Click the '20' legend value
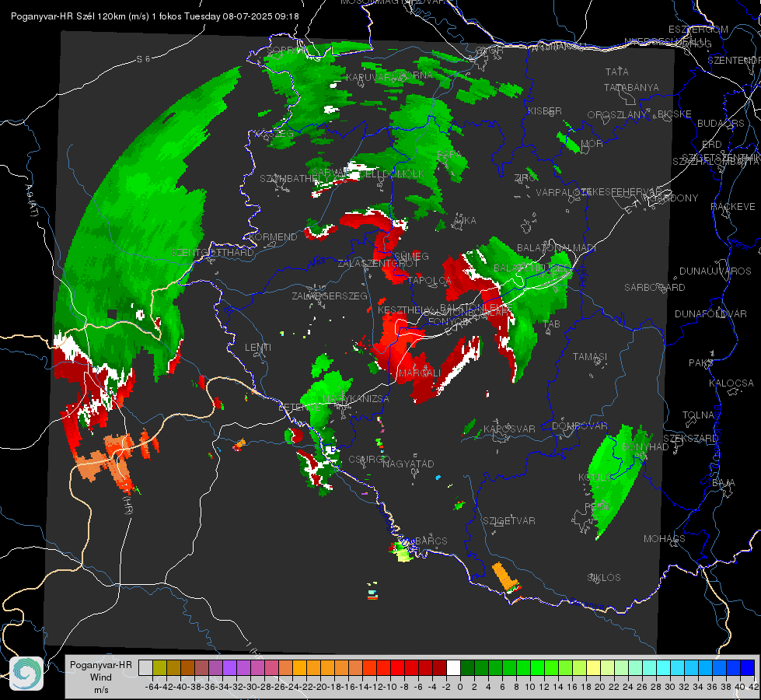761x700 pixels. point(600,687)
